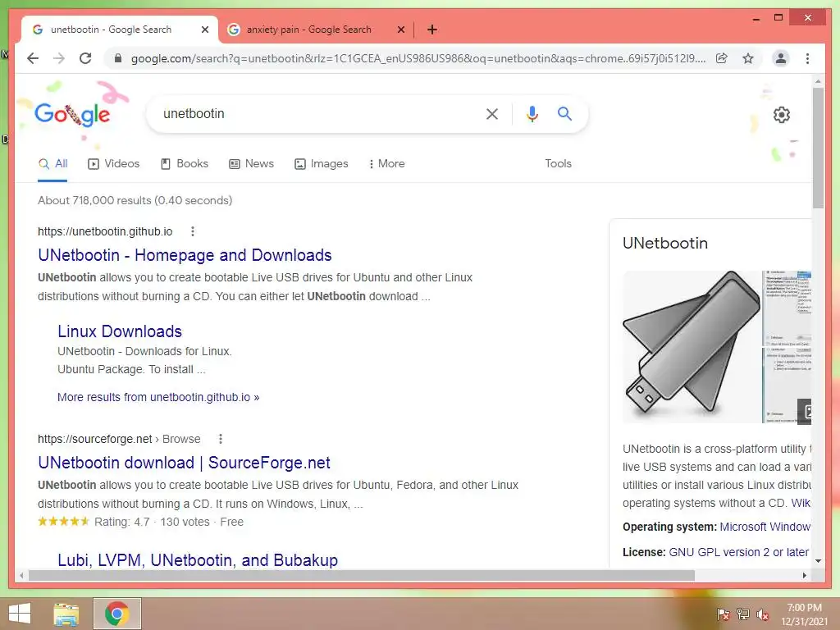Open Lubi, LVPM, UNetbootin, and Bubakup link
This screenshot has width=840, height=630.
tap(198, 559)
